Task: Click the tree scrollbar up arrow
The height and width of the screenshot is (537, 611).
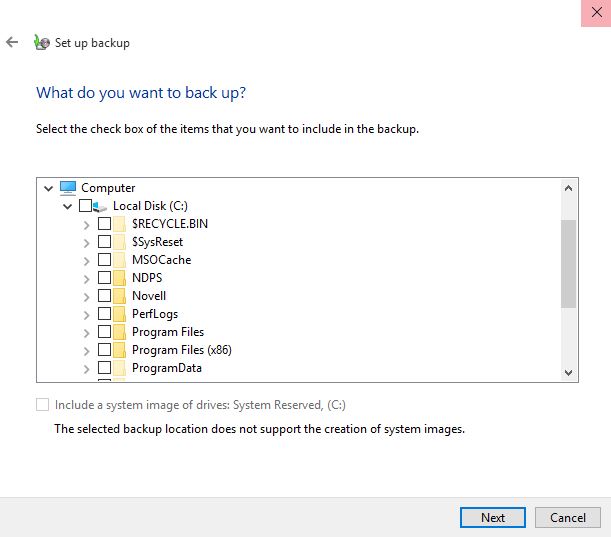Action: coord(568,189)
